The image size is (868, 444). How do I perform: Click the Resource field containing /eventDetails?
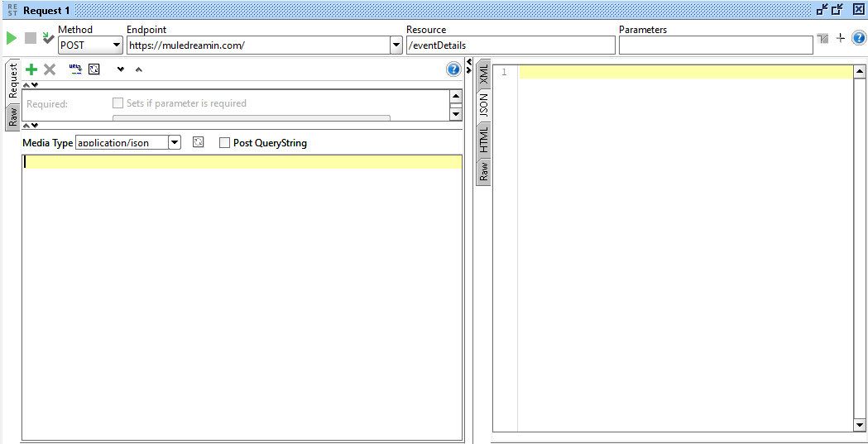(x=510, y=45)
